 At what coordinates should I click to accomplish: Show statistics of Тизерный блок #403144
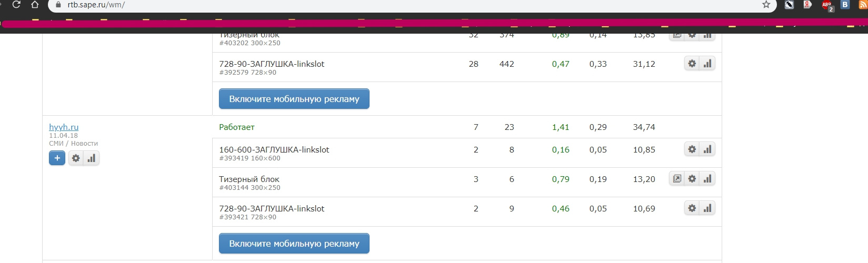coord(707,179)
